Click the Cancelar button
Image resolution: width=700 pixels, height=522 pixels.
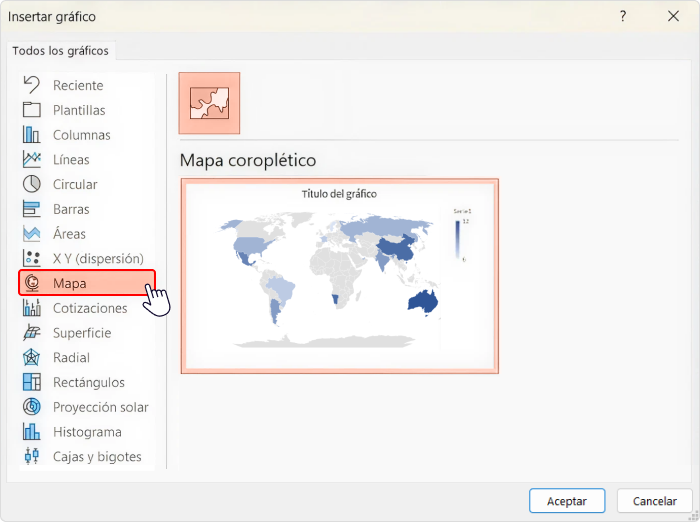click(654, 501)
